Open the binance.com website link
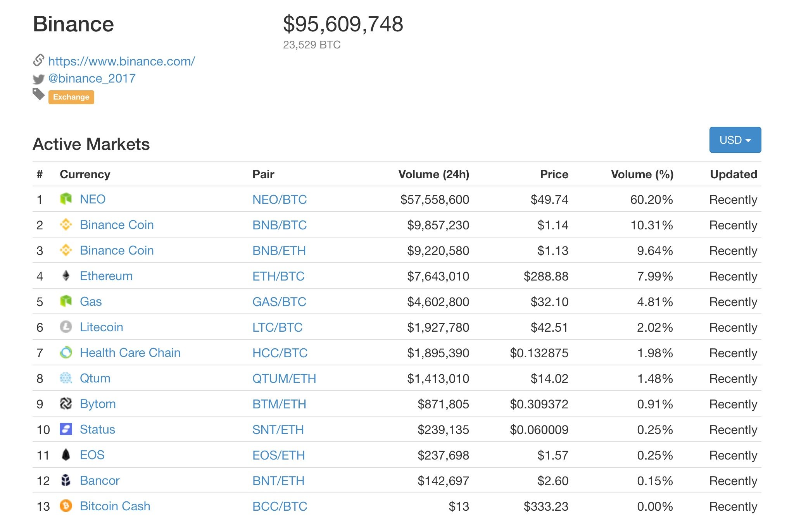 point(121,61)
